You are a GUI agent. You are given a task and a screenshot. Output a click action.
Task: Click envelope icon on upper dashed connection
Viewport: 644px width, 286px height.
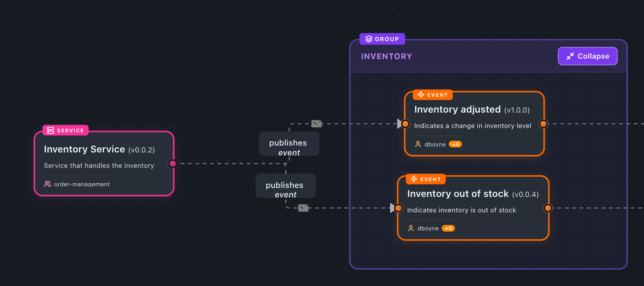coord(316,124)
